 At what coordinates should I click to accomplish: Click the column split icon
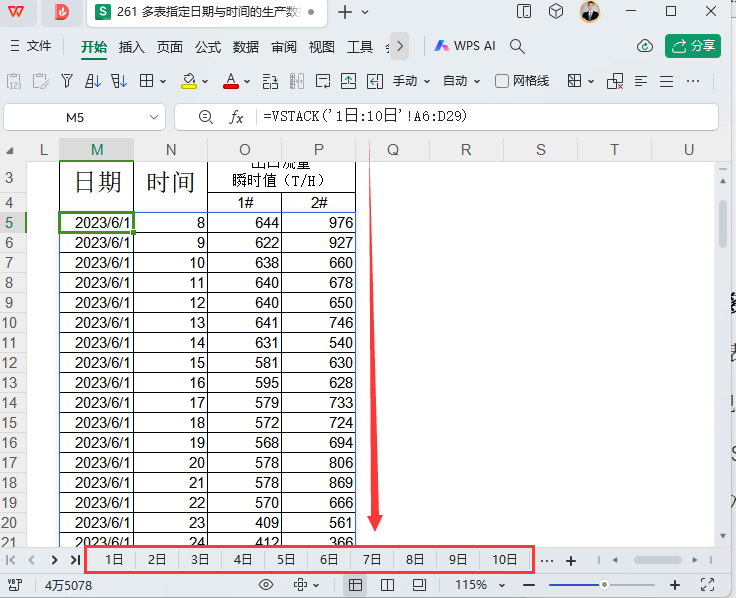(x=297, y=81)
